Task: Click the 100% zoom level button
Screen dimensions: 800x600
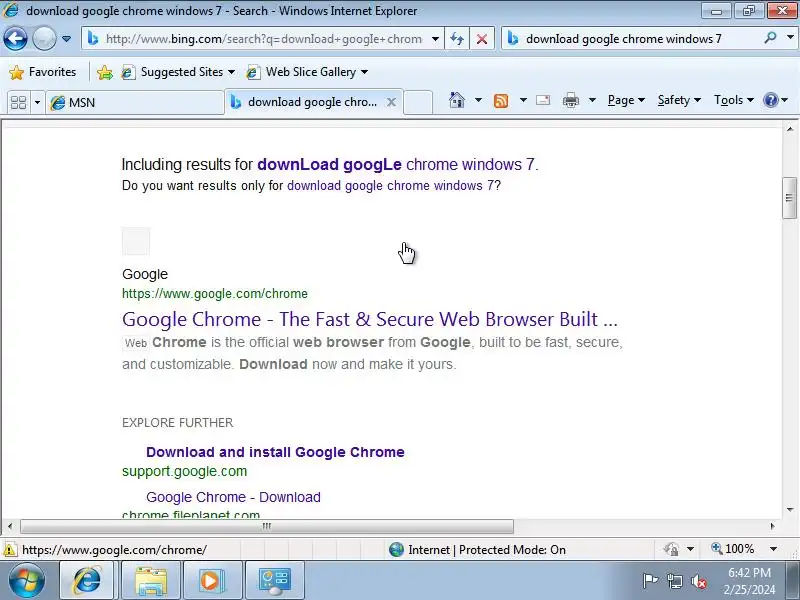Action: coord(733,549)
